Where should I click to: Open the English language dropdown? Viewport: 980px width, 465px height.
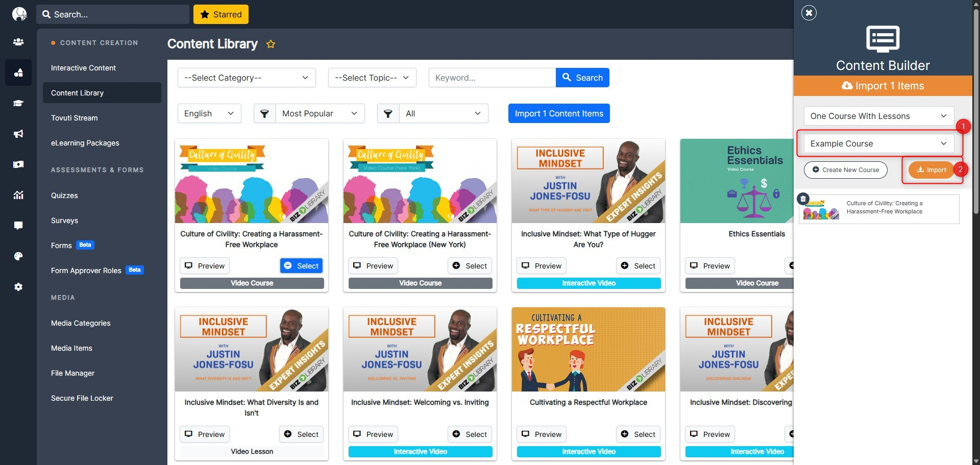tap(209, 113)
